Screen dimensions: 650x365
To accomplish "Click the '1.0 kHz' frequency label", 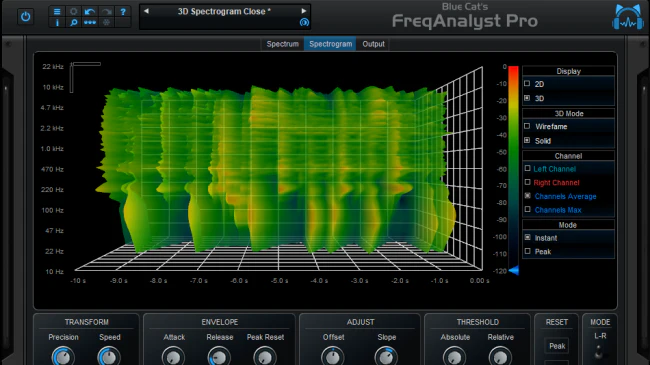I will tap(52, 148).
